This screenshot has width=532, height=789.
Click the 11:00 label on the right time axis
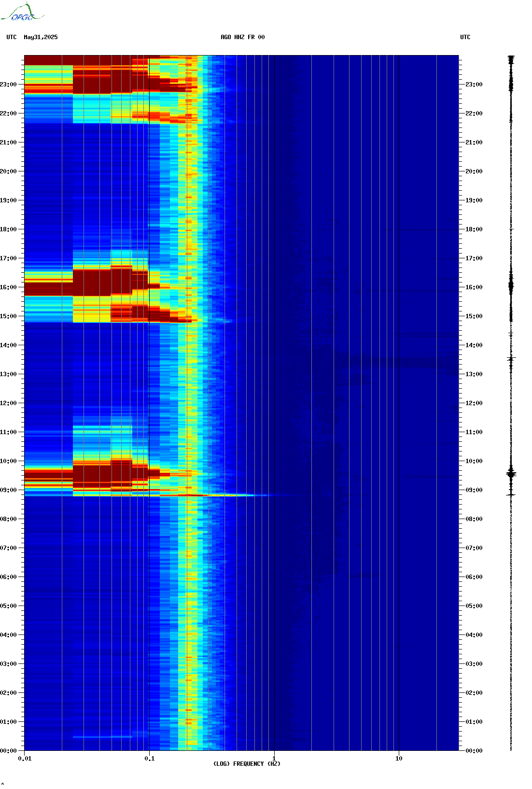click(x=474, y=432)
